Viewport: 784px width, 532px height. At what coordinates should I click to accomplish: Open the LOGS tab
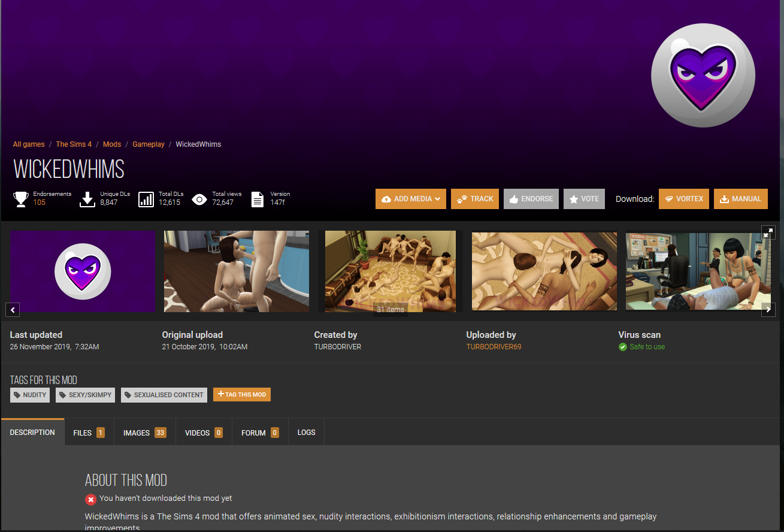coord(306,433)
